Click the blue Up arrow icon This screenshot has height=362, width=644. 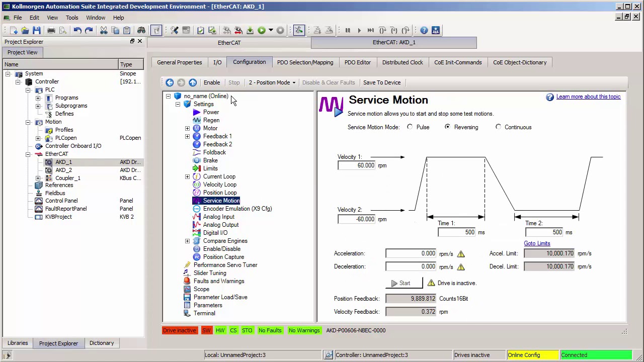[193, 82]
